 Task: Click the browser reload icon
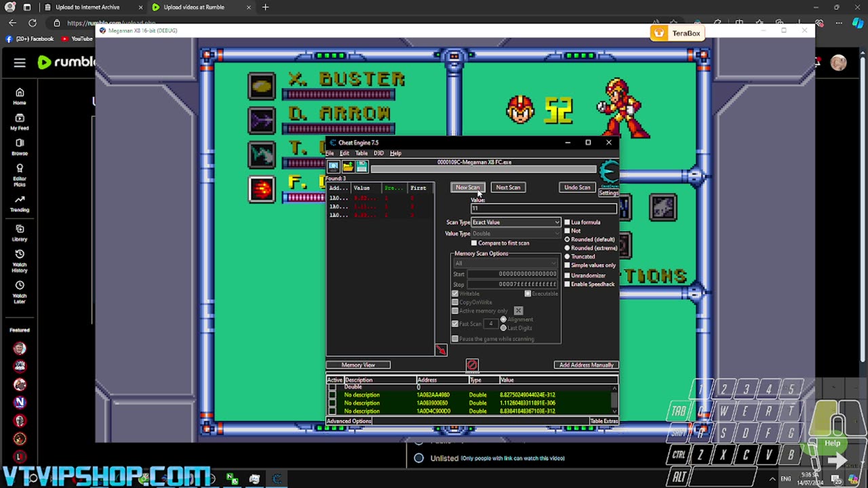click(32, 22)
